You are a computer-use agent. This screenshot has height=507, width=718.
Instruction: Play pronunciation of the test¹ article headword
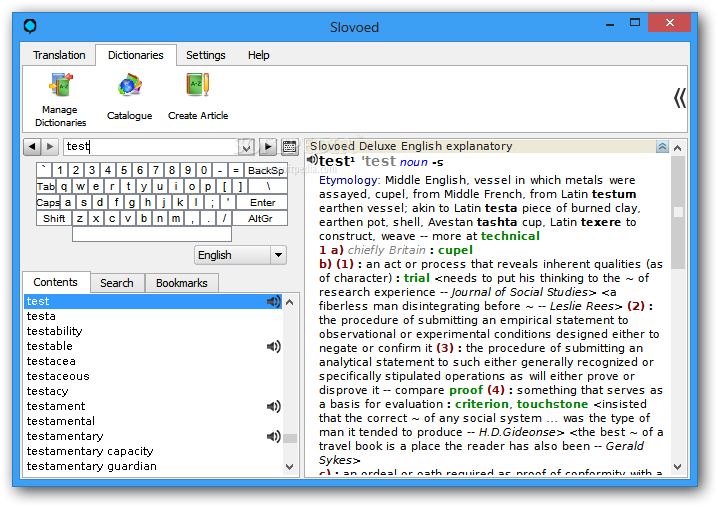(x=312, y=160)
